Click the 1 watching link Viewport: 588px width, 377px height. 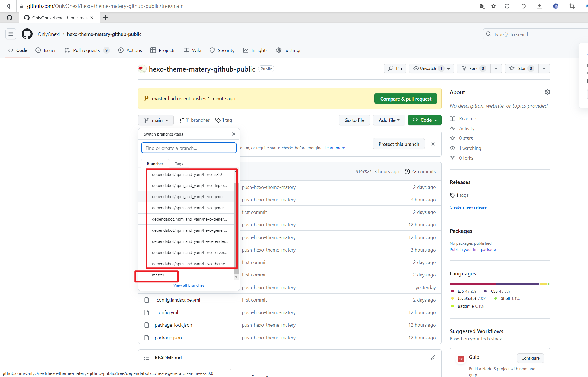point(466,148)
